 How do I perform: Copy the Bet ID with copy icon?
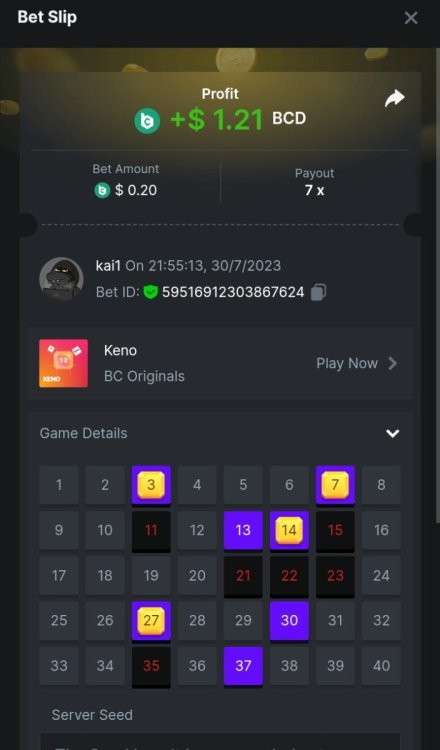[x=319, y=292]
